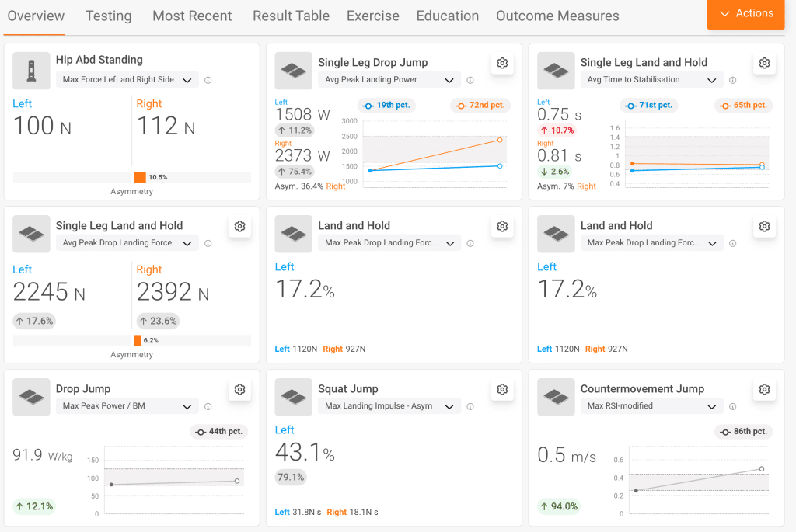
Task: Open settings gear on Single Leg Drop Jump card
Action: point(502,64)
